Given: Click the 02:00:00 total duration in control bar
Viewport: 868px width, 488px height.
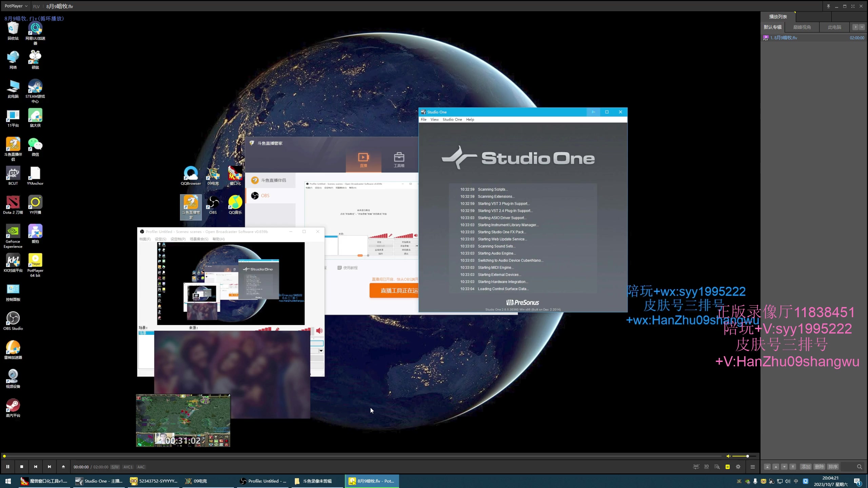Looking at the screenshot, I should coord(101,467).
